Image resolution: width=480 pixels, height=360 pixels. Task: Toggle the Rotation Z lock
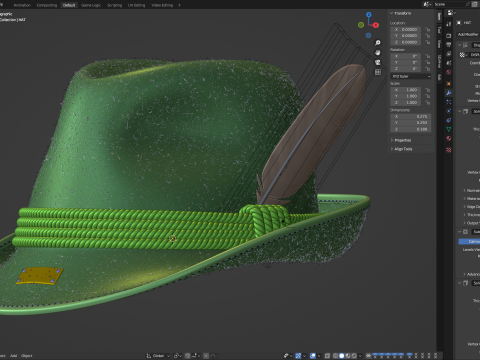click(427, 69)
